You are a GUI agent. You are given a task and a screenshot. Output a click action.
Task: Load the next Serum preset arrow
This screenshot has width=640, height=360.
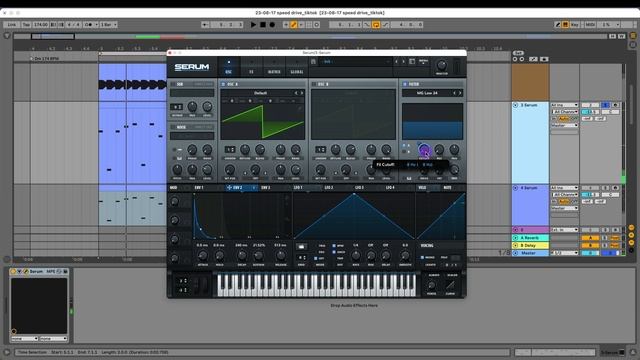pyautogui.click(x=403, y=62)
